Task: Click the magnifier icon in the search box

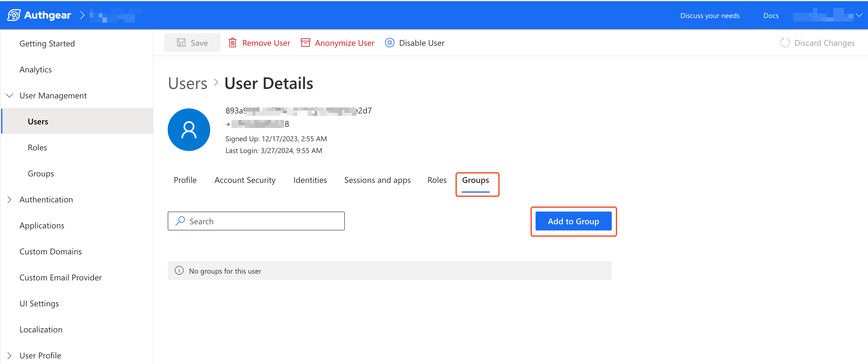Action: click(180, 221)
